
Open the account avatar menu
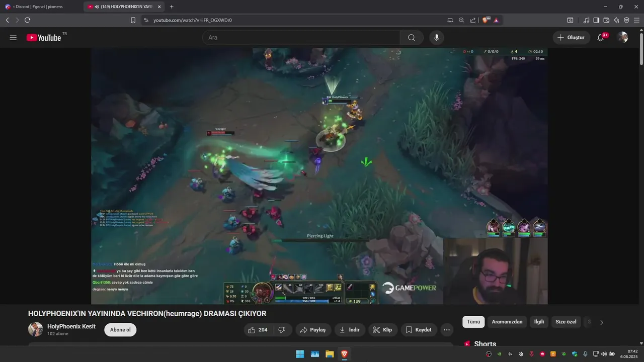(x=623, y=37)
